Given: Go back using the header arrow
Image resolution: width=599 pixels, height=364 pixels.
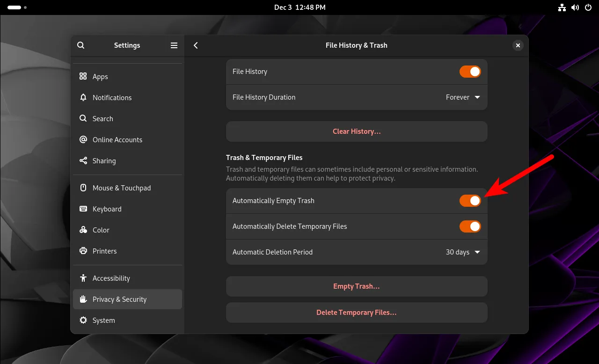Looking at the screenshot, I should [196, 45].
